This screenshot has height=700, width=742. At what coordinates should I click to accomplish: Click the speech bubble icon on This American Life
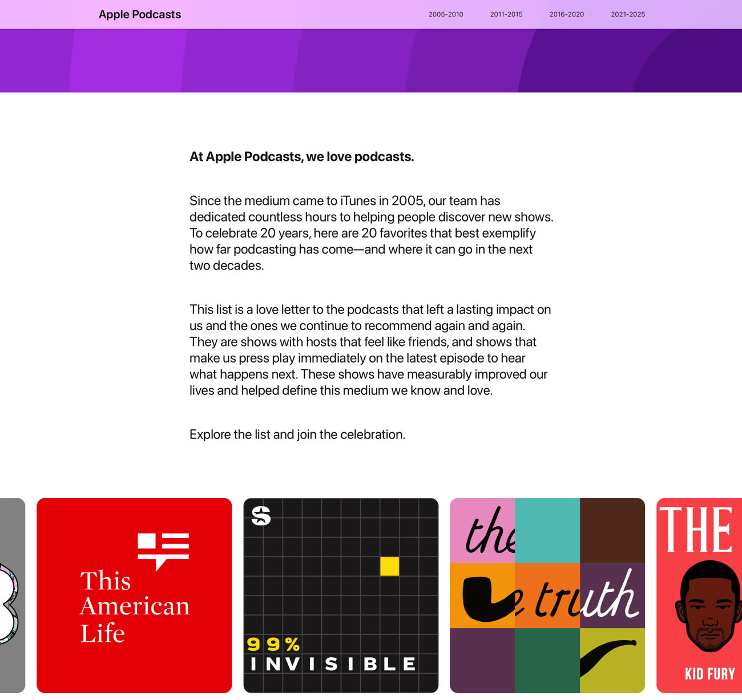click(163, 552)
